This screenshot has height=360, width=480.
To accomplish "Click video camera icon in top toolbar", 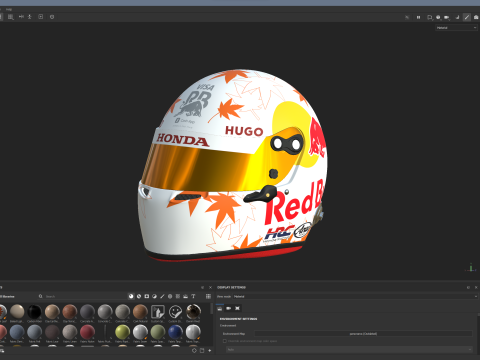I will tap(447, 17).
